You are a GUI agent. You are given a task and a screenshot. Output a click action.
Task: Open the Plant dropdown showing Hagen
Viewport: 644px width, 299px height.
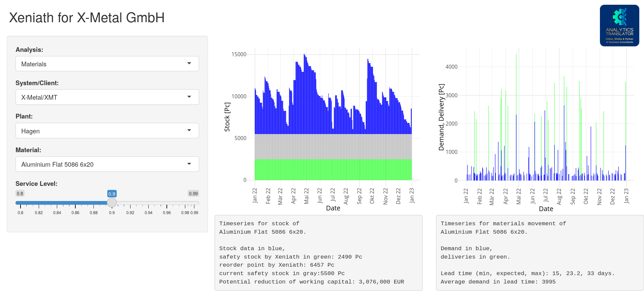107,131
